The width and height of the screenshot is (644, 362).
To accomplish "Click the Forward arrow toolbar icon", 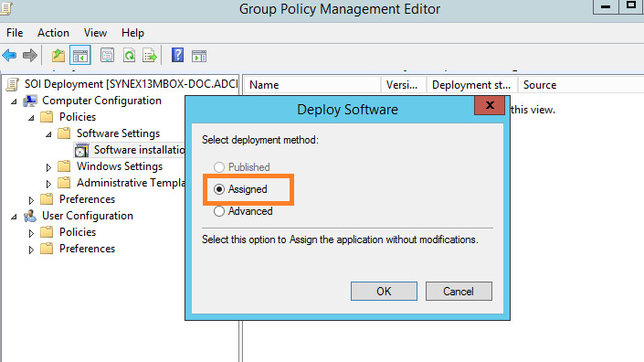I will click(29, 55).
